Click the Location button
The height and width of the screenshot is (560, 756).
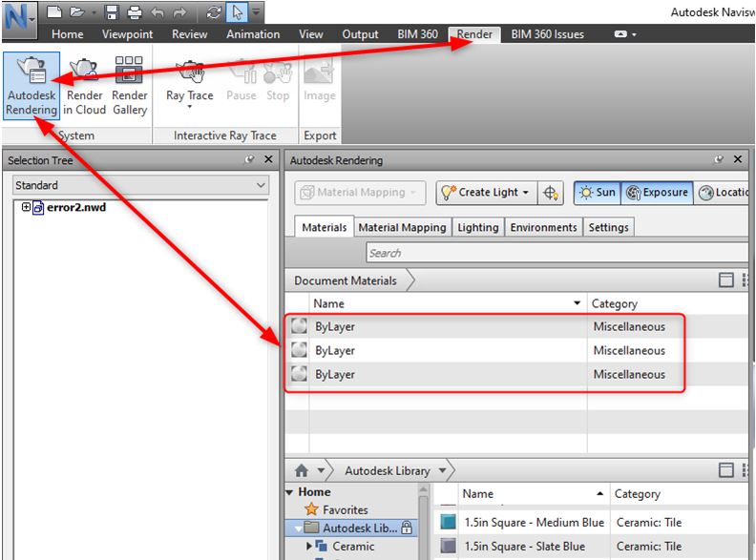click(722, 193)
